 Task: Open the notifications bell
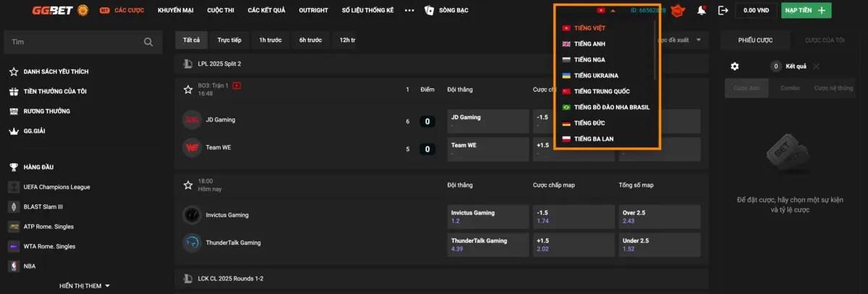tap(701, 10)
